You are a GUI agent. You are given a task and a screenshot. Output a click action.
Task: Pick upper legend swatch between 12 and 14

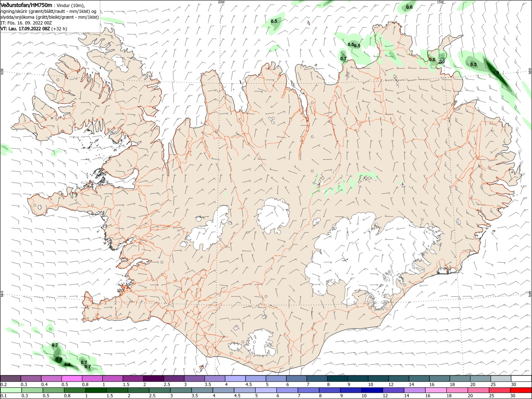point(399,379)
